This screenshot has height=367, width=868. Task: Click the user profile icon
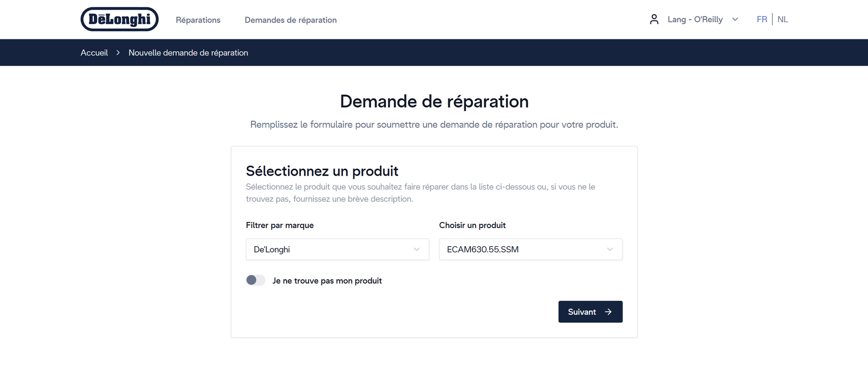(654, 19)
